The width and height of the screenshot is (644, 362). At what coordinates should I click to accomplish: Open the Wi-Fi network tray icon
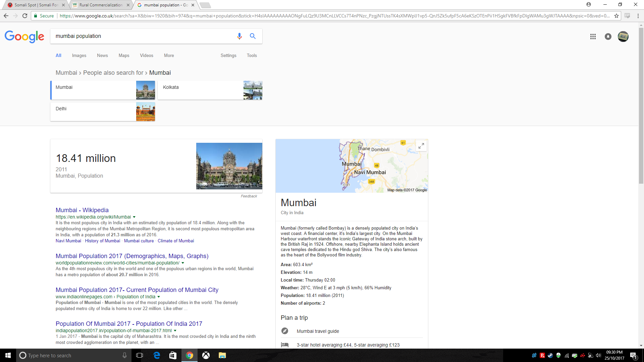(x=567, y=355)
